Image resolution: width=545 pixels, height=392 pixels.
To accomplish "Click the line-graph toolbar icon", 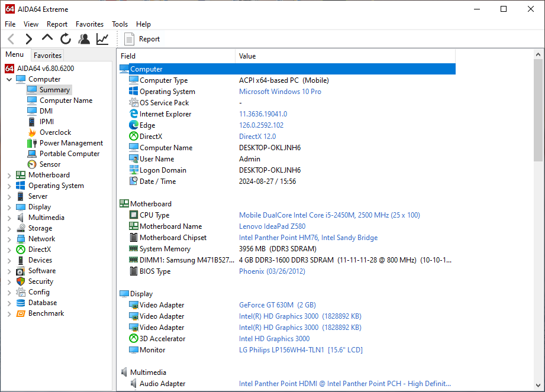I will (x=102, y=39).
